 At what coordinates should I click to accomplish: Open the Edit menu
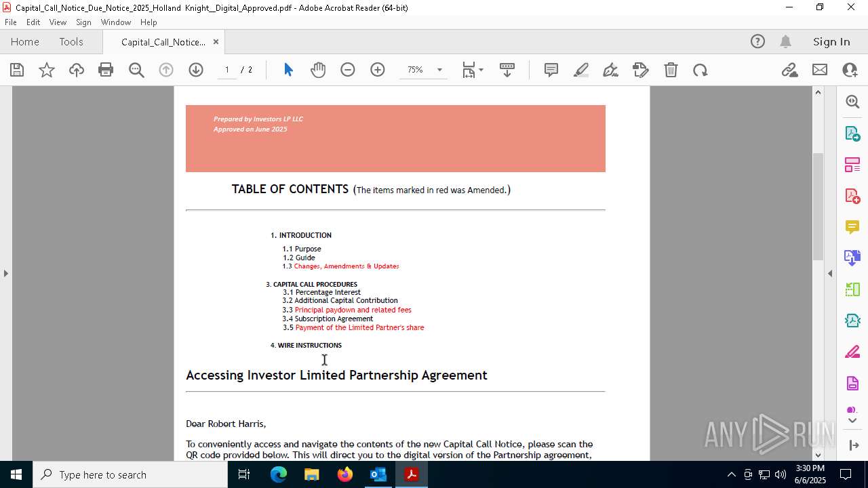click(33, 22)
